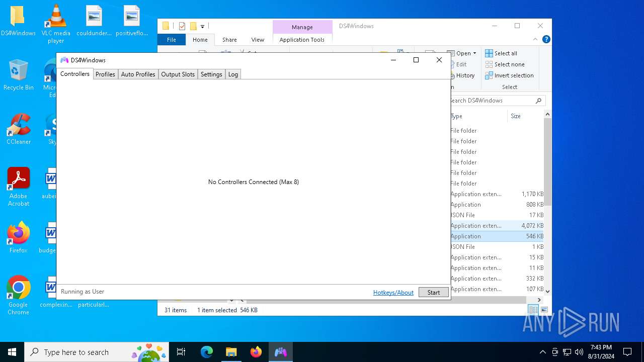
Task: Open Adobe Acrobat shortcut
Action: point(19,187)
